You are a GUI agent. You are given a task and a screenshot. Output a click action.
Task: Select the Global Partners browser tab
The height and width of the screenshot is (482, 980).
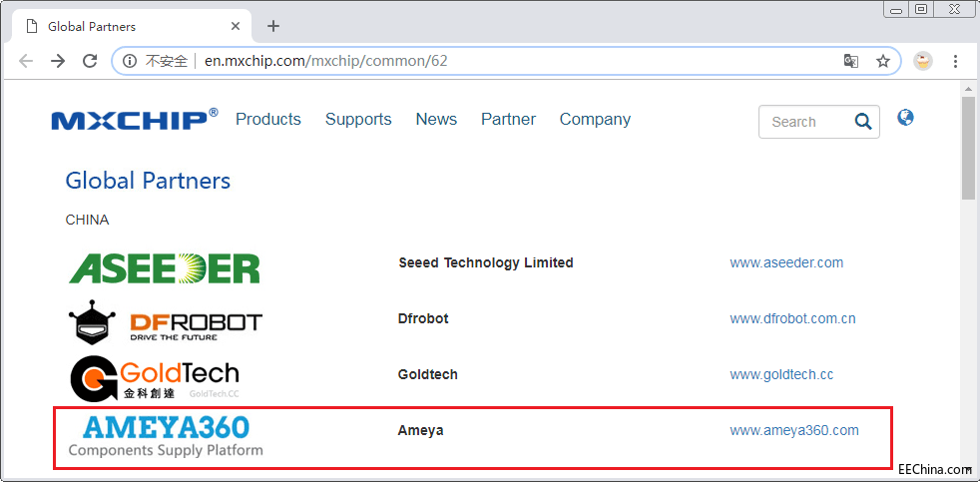tap(132, 26)
